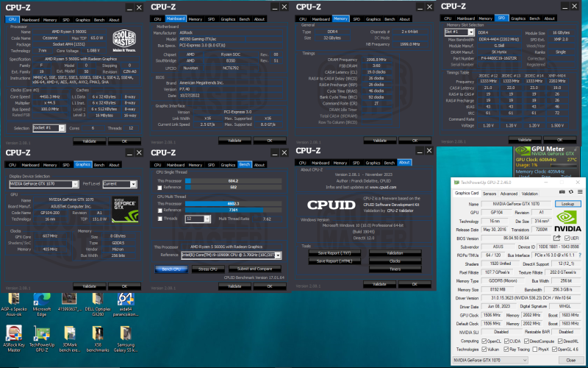Open the DELL Optiplex GX260 folder

(x=98, y=305)
